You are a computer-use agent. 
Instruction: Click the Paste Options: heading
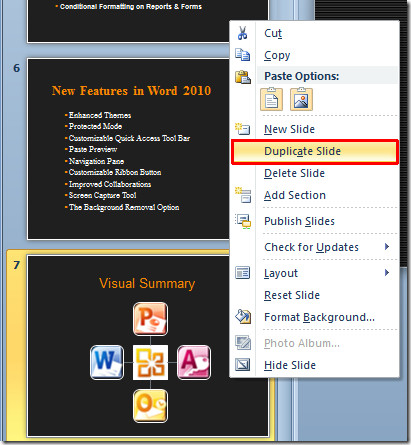[301, 76]
